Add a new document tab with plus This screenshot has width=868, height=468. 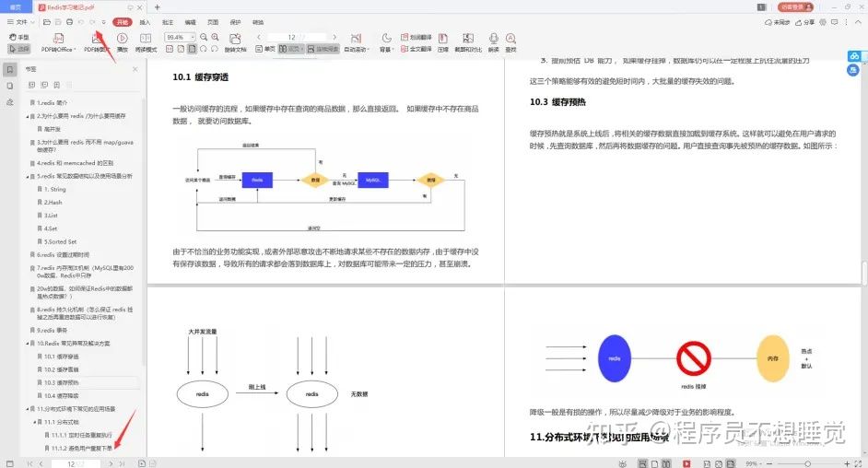point(158,7)
